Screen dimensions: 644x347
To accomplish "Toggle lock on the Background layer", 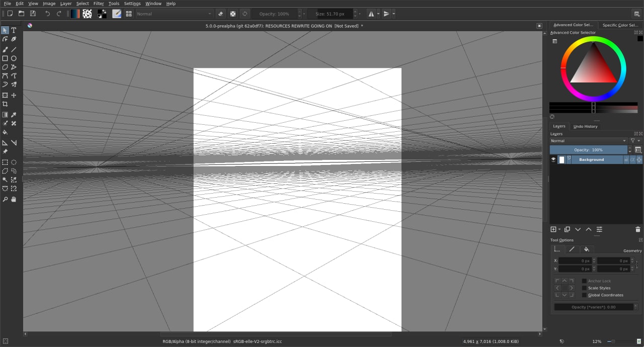I will [x=626, y=159].
